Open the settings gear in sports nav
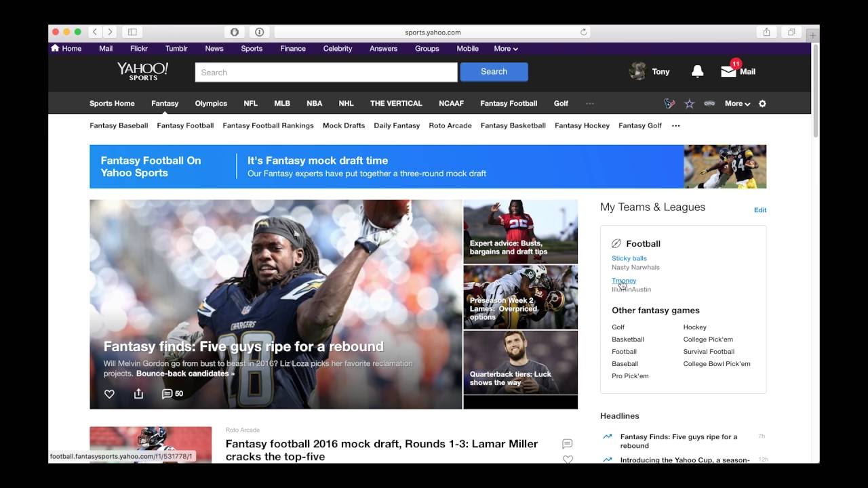The height and width of the screenshot is (488, 868). pyautogui.click(x=762, y=104)
